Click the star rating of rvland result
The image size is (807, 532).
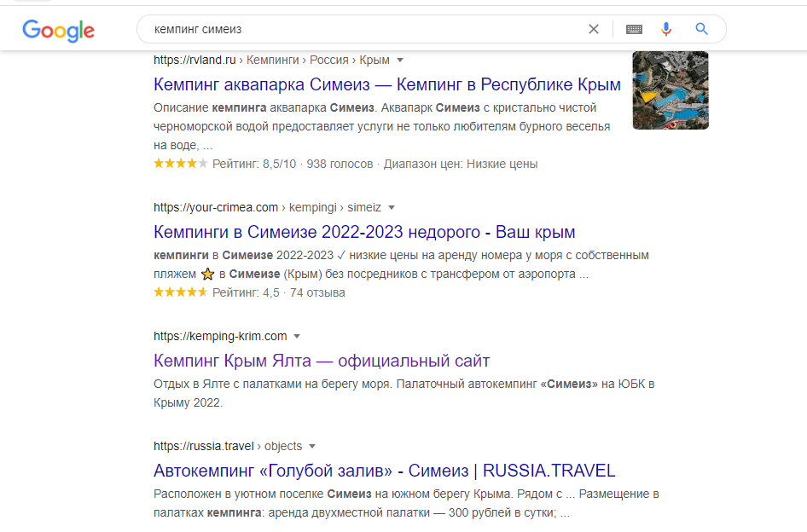180,164
